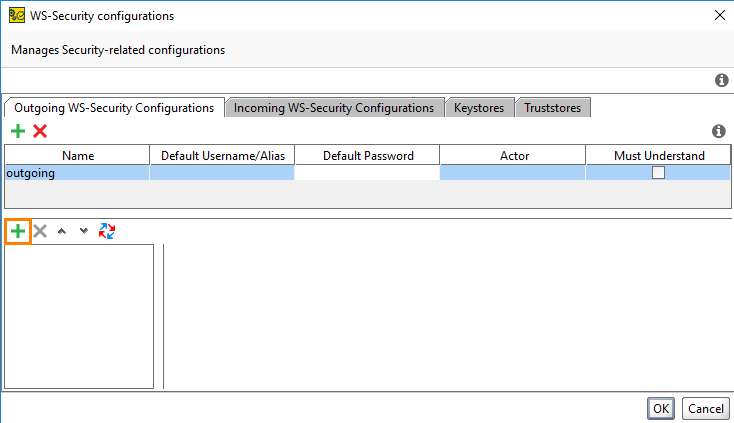Move the WSS entry down

[x=84, y=231]
